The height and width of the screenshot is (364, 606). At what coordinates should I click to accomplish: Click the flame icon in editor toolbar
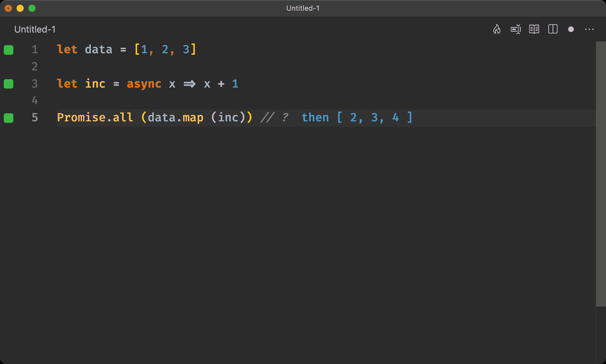497,29
